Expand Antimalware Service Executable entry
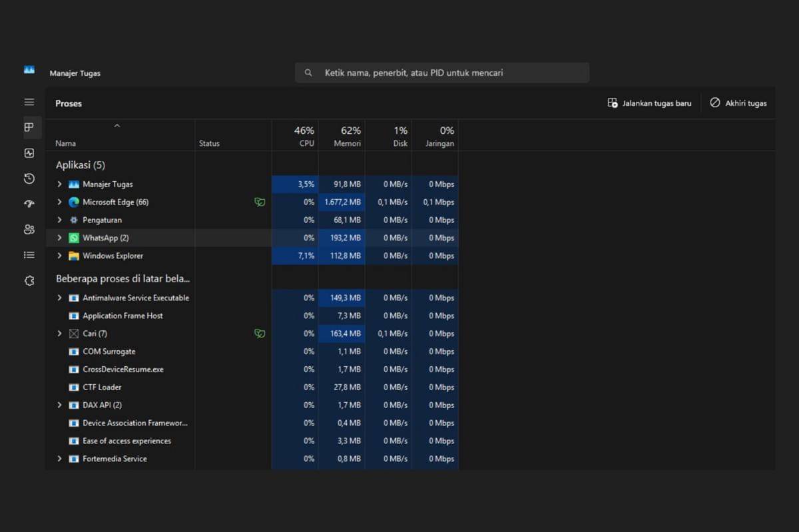Image resolution: width=799 pixels, height=532 pixels. click(x=59, y=298)
